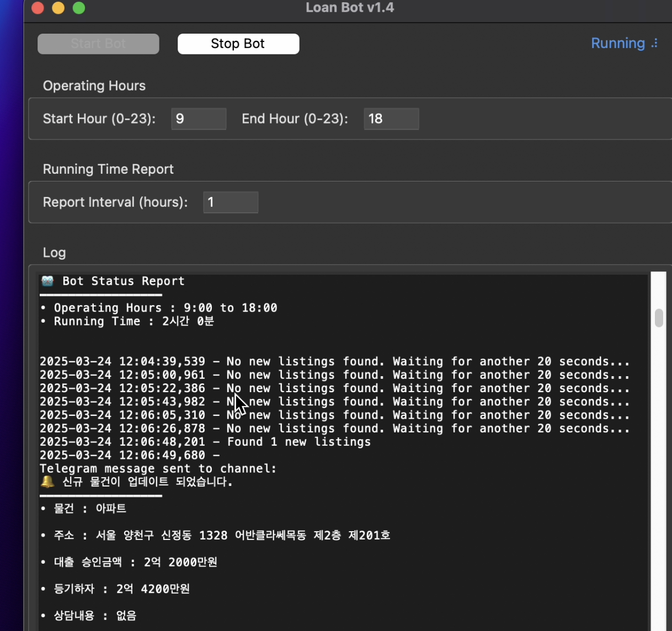
Task: Click the Report Interval hours field
Action: tap(231, 202)
